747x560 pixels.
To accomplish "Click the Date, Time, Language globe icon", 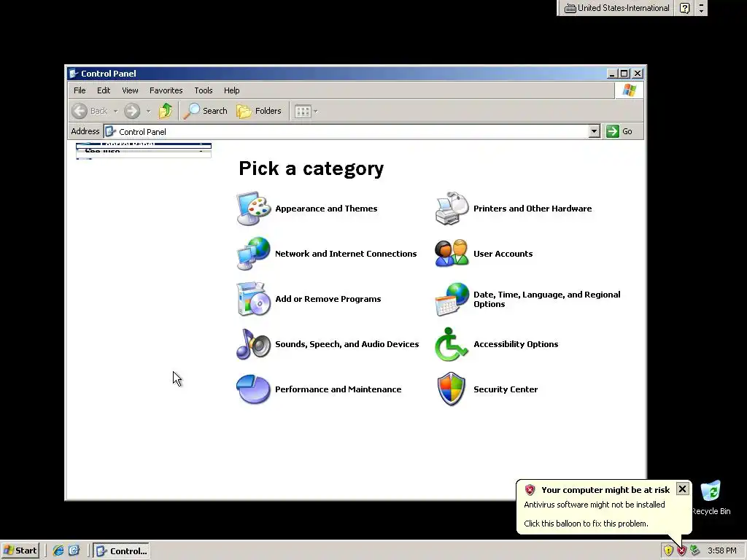I will (452, 299).
